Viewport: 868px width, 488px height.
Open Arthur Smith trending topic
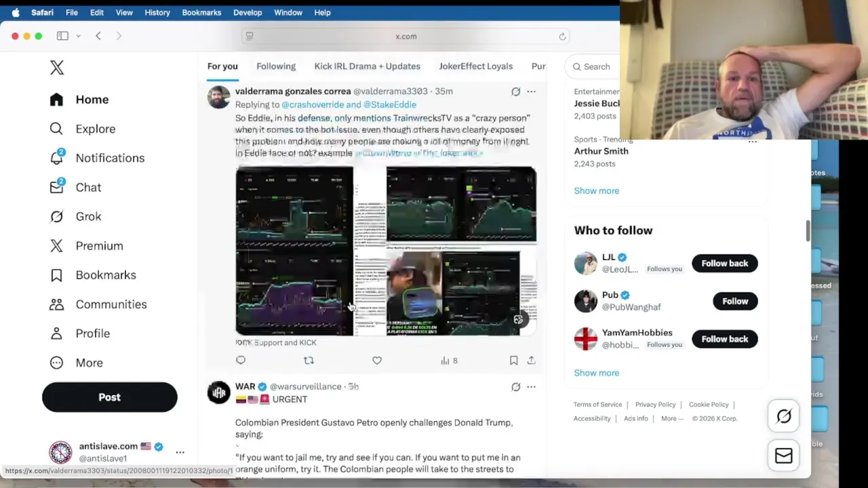point(601,151)
